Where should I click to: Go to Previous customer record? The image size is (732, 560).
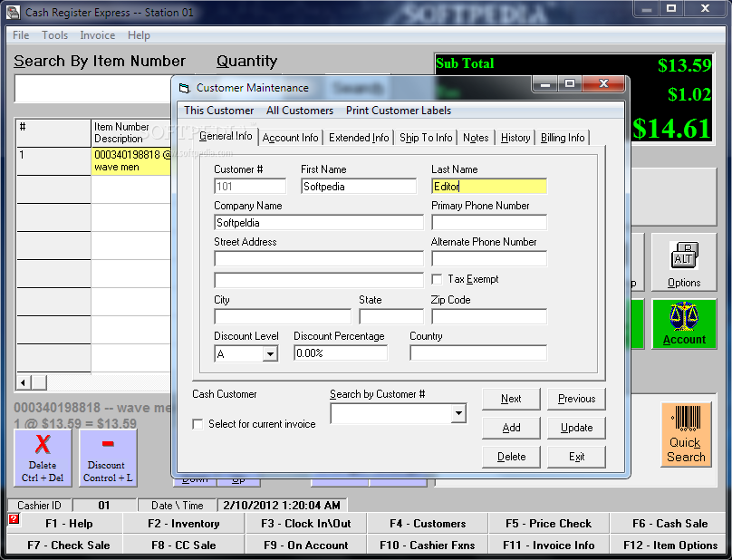[576, 399]
